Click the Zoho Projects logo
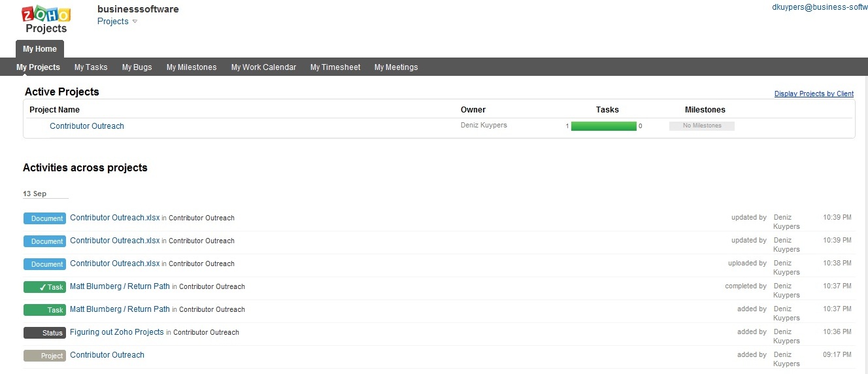The height and width of the screenshot is (374, 868). tap(46, 20)
